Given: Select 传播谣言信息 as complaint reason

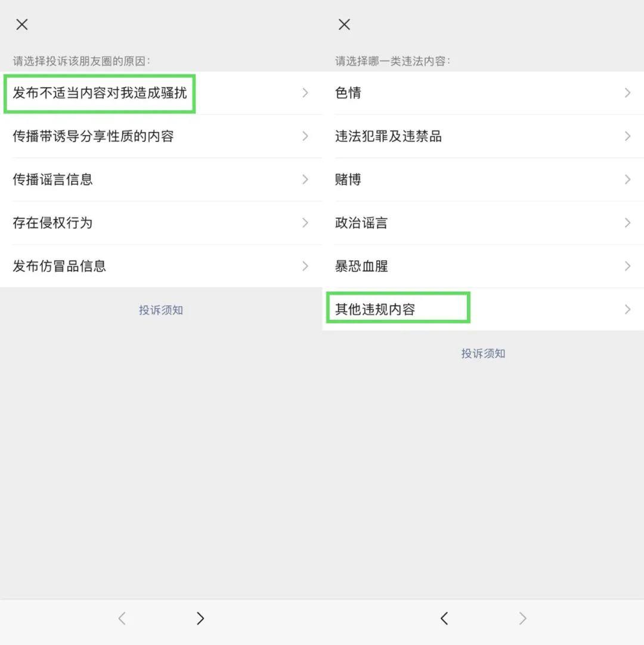Looking at the screenshot, I should tap(53, 180).
